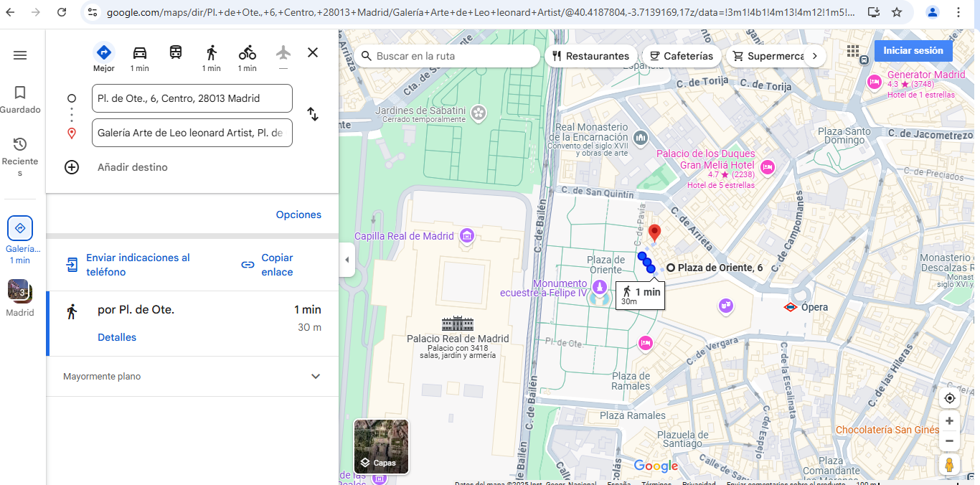Screen dimensions: 980x485
Task: Open the Google apps grid
Action: pos(853,51)
